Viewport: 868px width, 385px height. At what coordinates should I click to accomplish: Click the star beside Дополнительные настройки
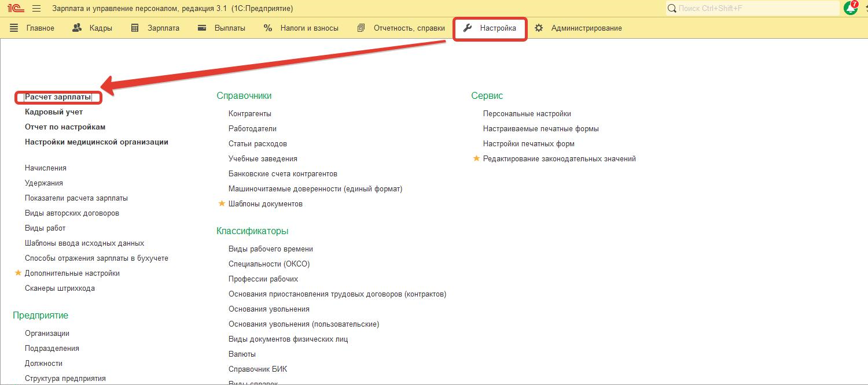[x=18, y=273]
